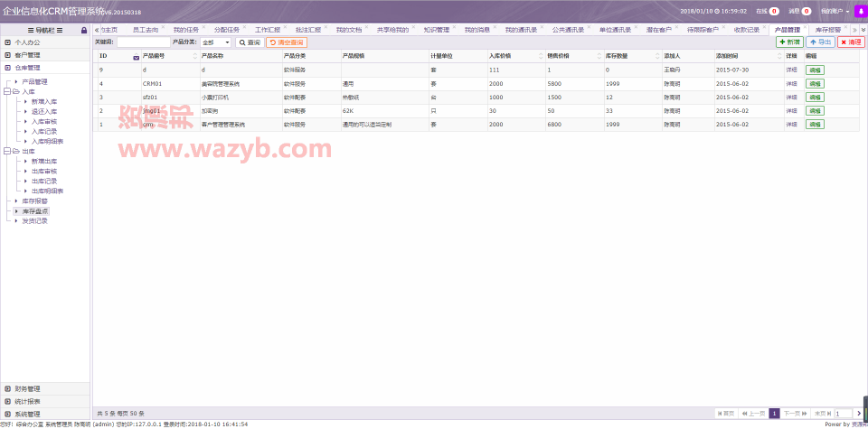Click the 入库 folder icon in tree
The height and width of the screenshot is (429, 868).
coord(16,92)
